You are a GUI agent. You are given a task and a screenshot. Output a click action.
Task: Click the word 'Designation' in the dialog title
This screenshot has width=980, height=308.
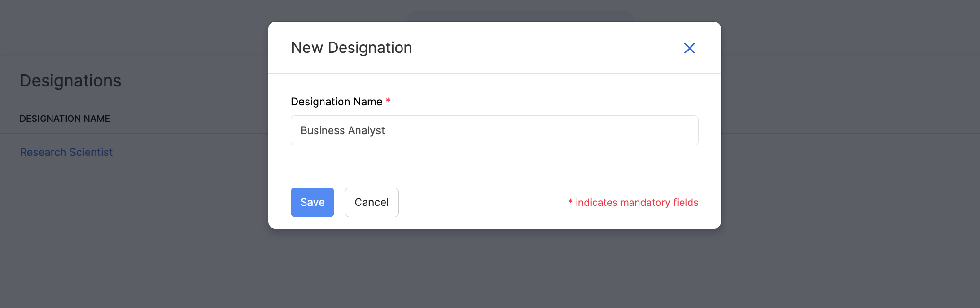370,48
